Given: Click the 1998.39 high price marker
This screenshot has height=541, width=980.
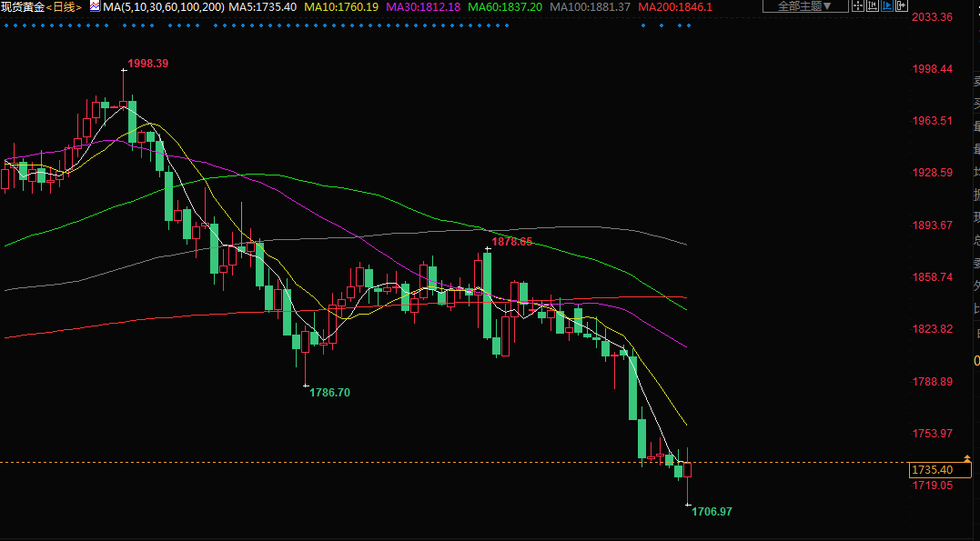Looking at the screenshot, I should (147, 64).
